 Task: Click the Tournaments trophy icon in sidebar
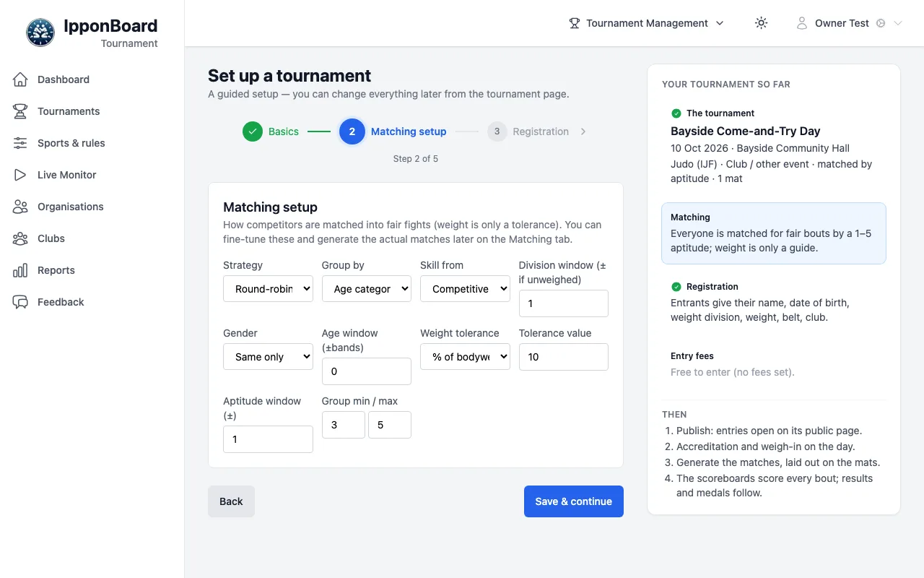tap(20, 111)
